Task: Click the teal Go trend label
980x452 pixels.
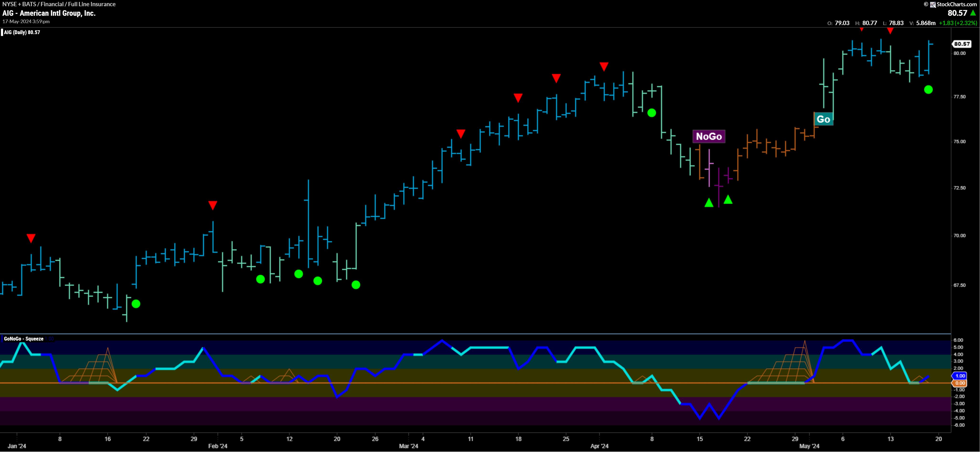Action: 823,119
